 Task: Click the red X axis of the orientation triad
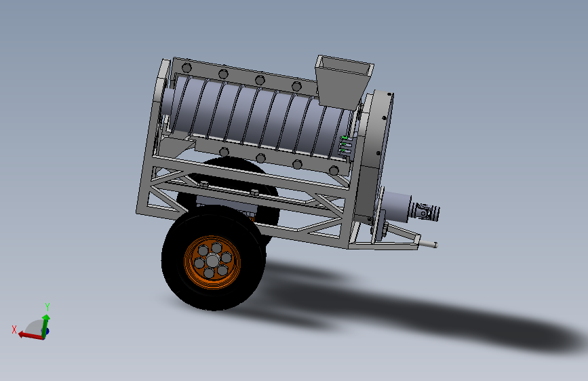click(31, 336)
